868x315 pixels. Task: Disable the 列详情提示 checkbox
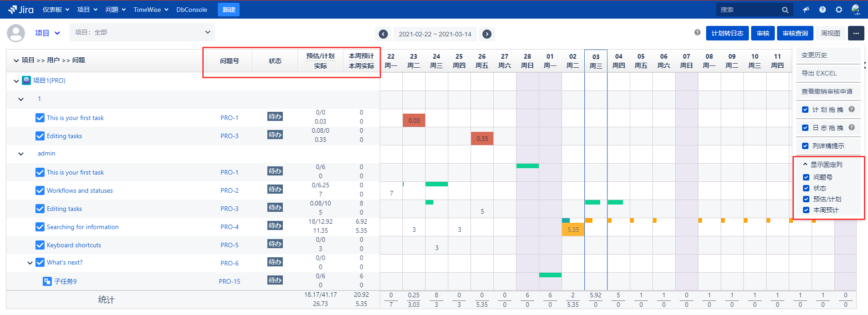pyautogui.click(x=805, y=146)
